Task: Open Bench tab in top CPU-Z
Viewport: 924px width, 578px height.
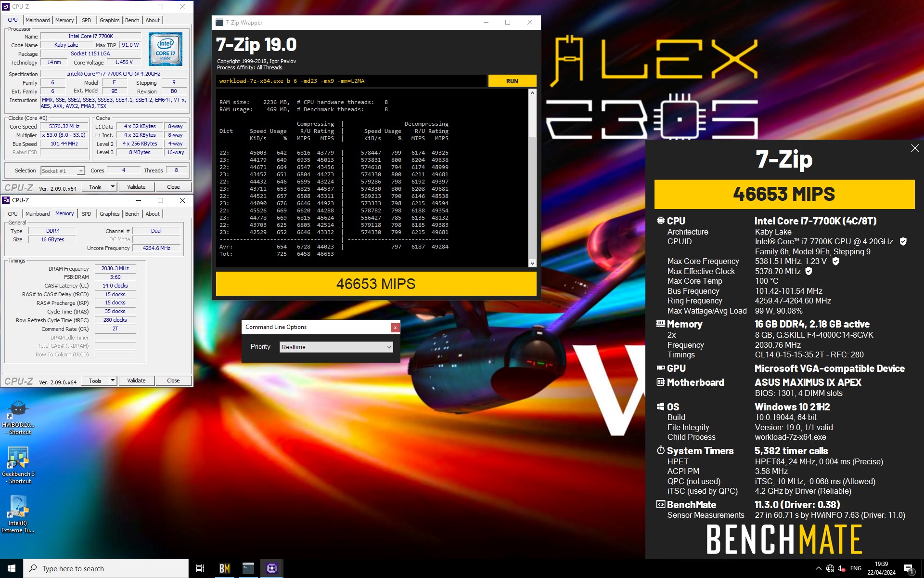Action: 132,20
